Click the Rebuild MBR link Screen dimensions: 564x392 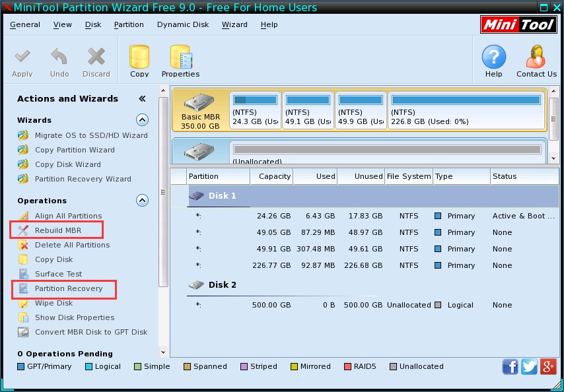tap(58, 230)
